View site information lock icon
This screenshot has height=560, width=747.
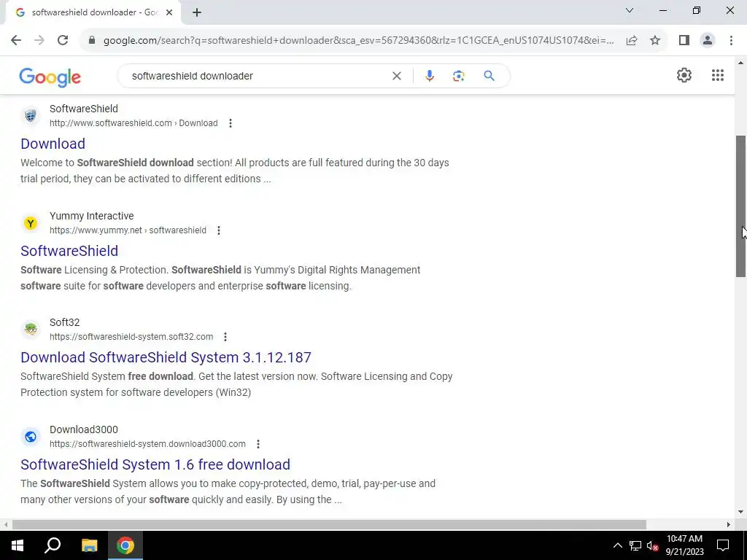[x=92, y=41]
